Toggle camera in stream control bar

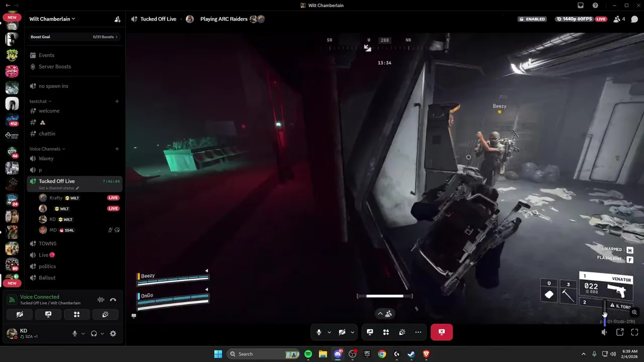click(x=342, y=332)
